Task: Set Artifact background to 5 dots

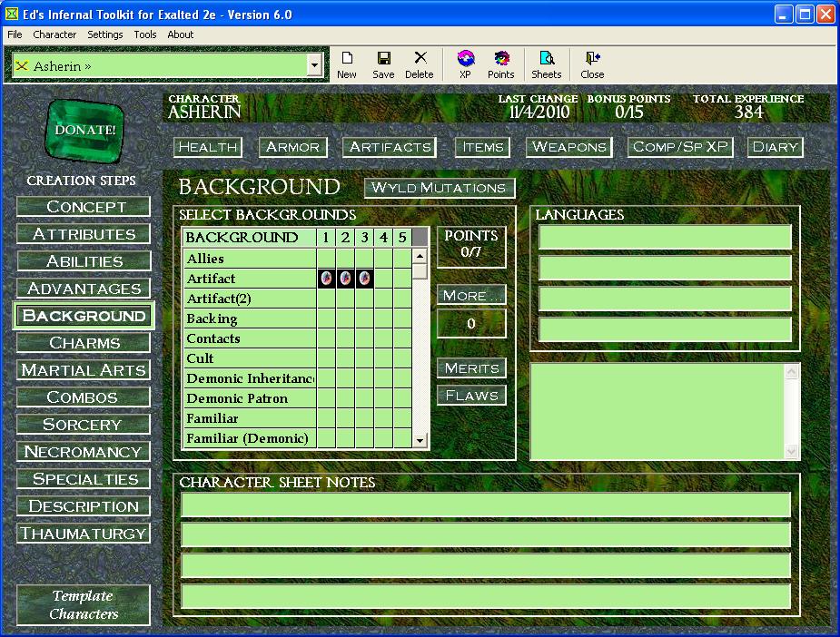Action: coord(402,279)
